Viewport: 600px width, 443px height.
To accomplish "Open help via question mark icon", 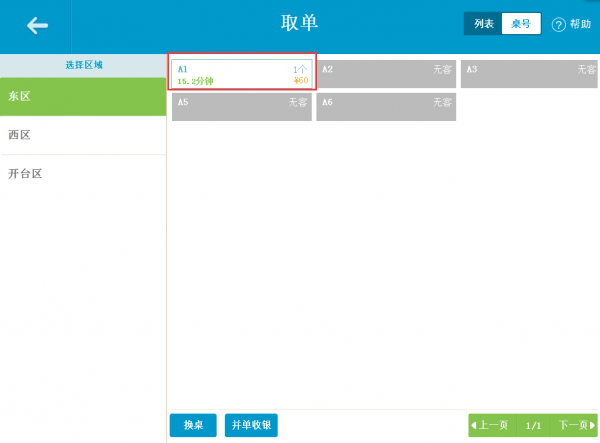I will coord(558,25).
